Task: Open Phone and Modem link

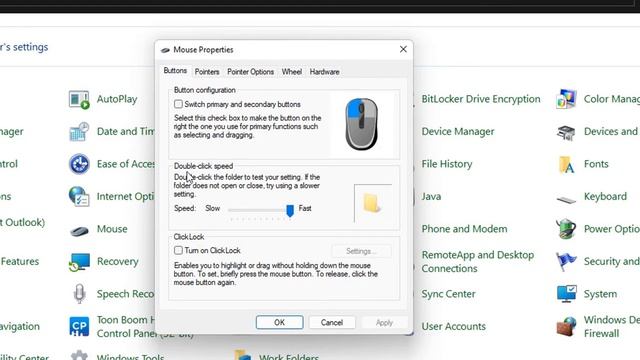Action: (x=464, y=229)
